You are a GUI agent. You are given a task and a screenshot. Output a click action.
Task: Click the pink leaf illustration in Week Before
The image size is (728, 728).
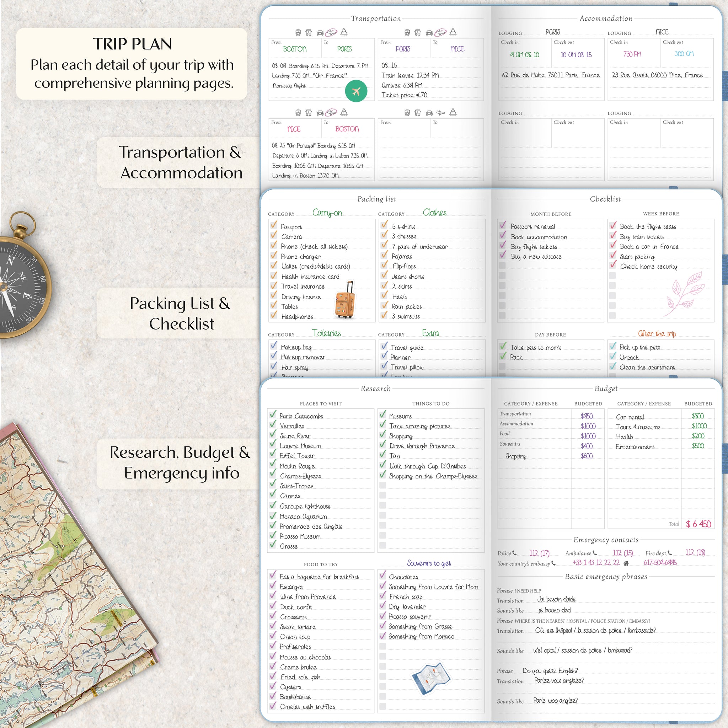[684, 294]
